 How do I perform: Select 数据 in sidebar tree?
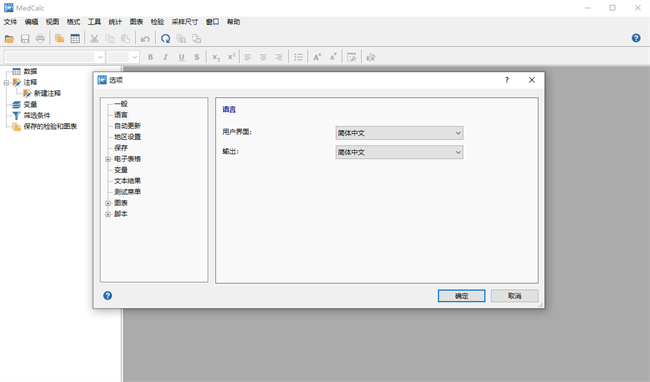point(30,71)
